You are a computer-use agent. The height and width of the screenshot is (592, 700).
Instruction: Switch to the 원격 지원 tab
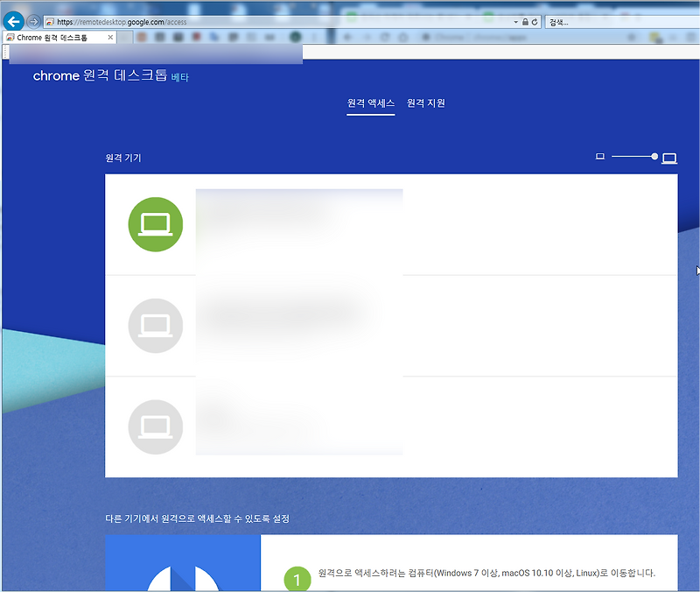(426, 103)
